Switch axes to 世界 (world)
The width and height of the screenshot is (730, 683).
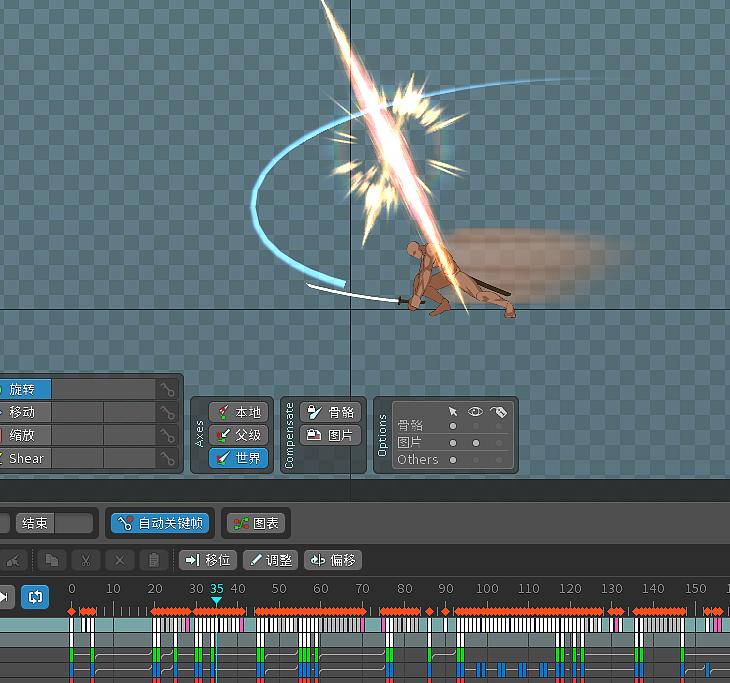click(239, 458)
